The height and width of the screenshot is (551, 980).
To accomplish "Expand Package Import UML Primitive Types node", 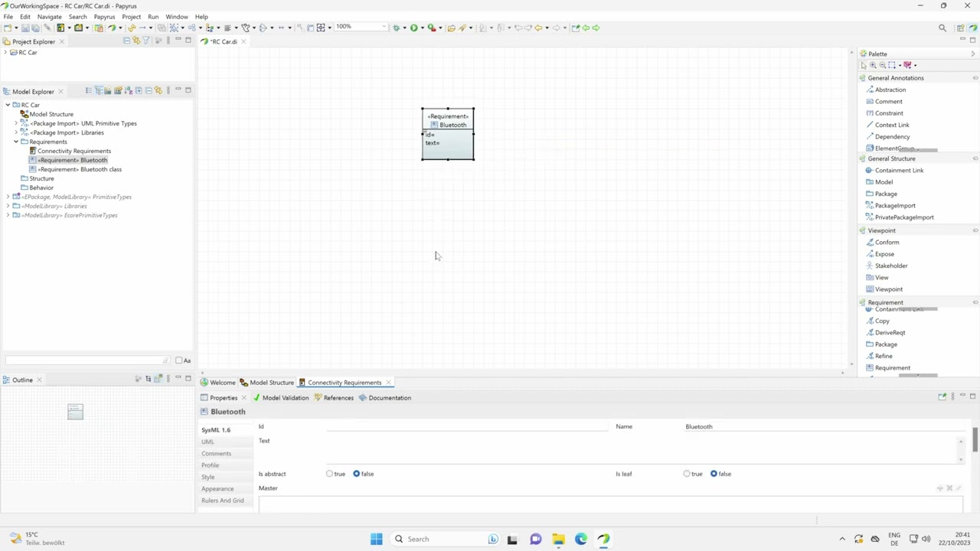I will [16, 123].
